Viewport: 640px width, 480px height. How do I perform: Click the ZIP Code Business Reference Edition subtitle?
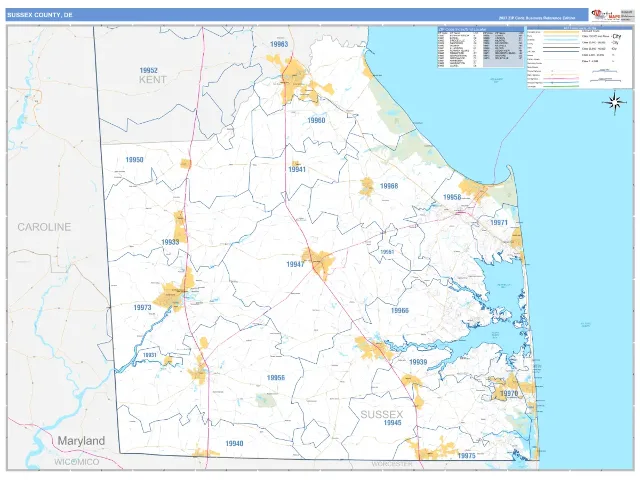(x=537, y=18)
